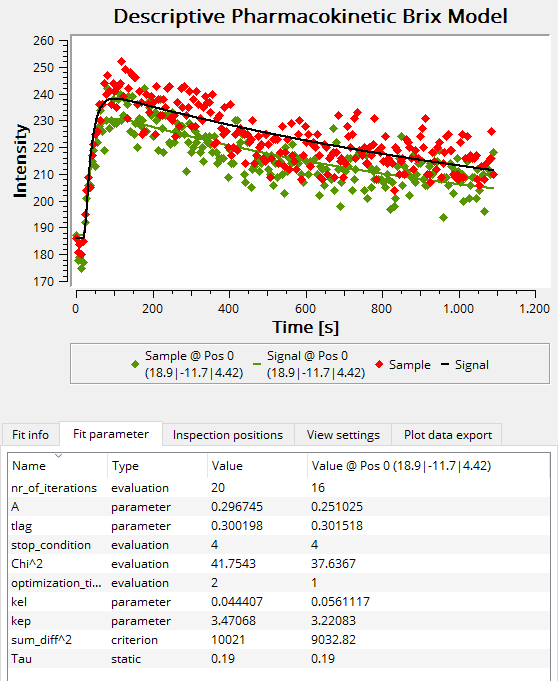Open the View settings tab
This screenshot has width=558, height=681.
(x=343, y=435)
